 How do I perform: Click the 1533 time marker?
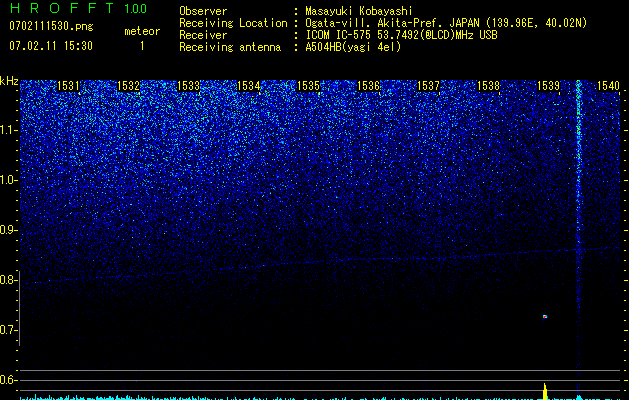(x=188, y=86)
